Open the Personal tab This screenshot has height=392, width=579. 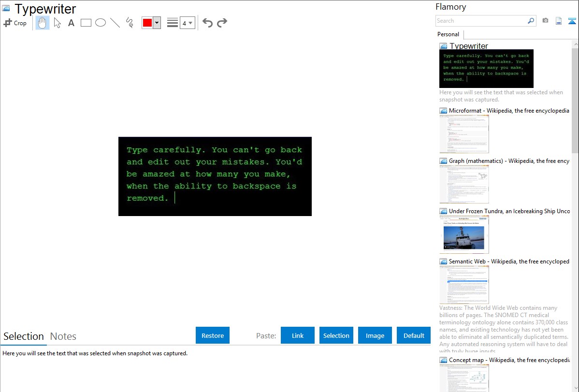coord(448,34)
